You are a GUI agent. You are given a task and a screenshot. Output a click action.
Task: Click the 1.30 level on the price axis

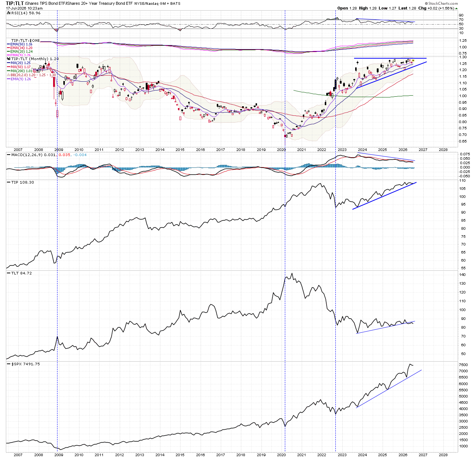click(x=462, y=57)
